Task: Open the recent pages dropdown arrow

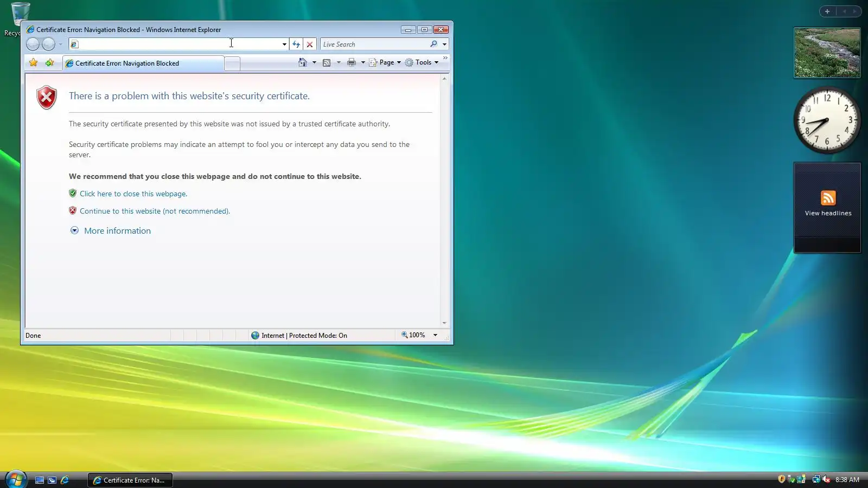Action: 60,44
